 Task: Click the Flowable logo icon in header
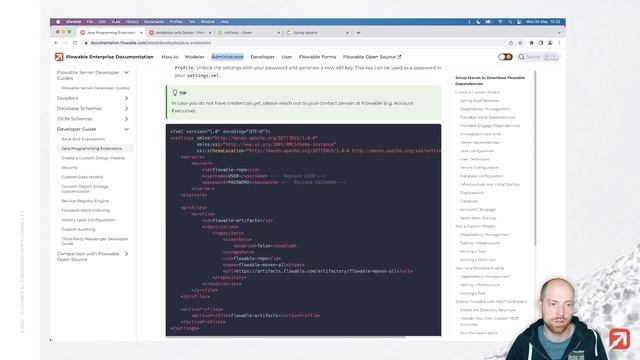tap(59, 57)
